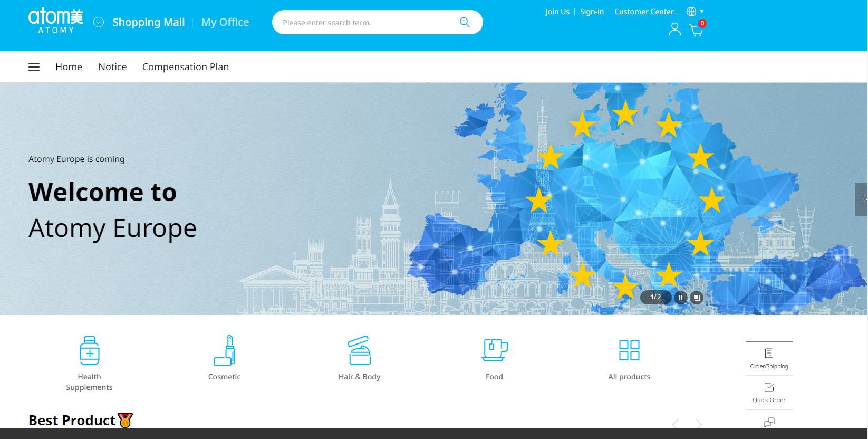This screenshot has height=439, width=868.
Task: Show previous Best Product items
Action: tap(675, 423)
